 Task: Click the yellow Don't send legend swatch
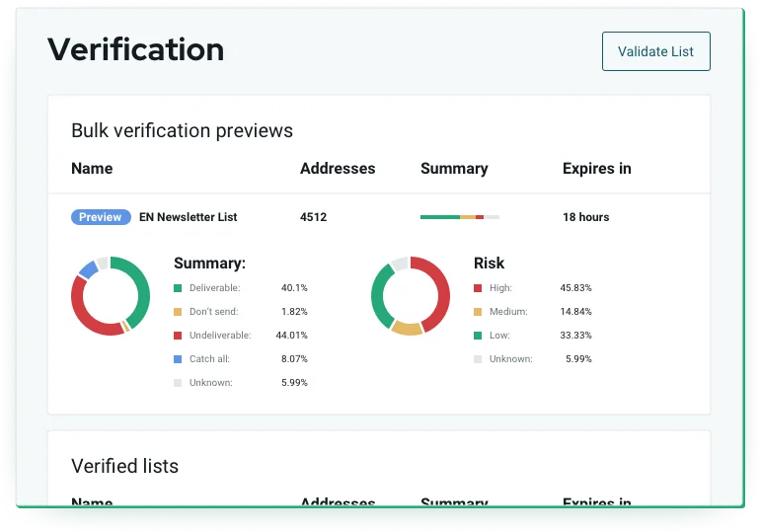(x=178, y=312)
